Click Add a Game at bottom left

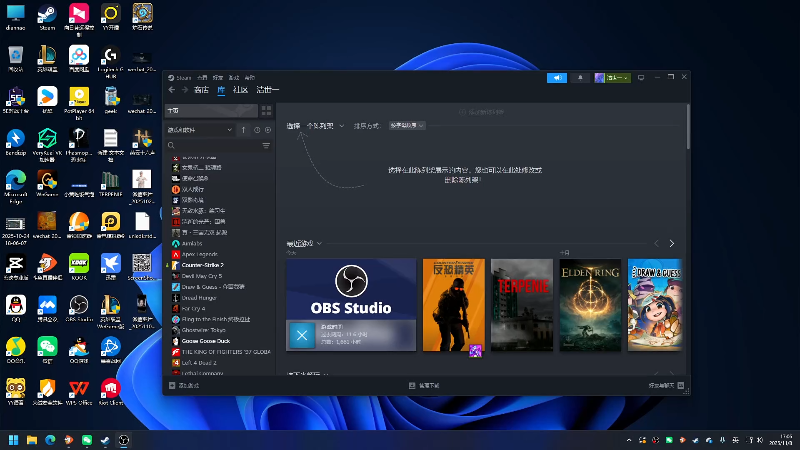point(184,386)
